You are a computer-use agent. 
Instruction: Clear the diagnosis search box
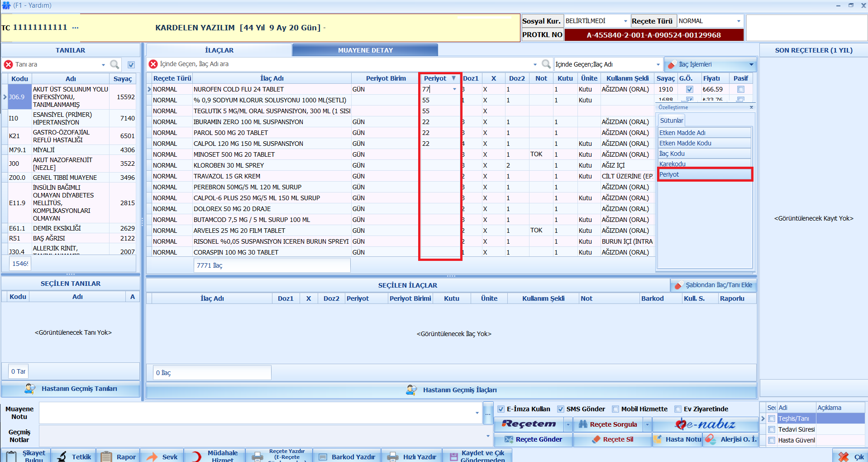pos(8,64)
